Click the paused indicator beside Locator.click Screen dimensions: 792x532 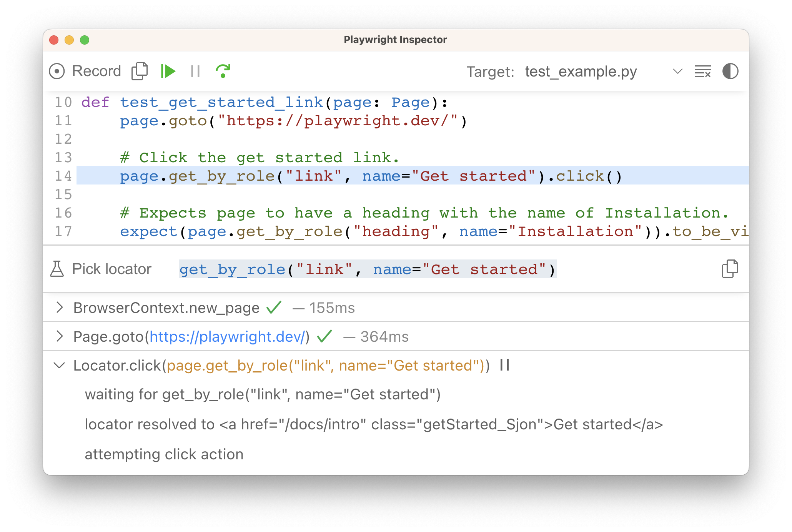pos(504,365)
